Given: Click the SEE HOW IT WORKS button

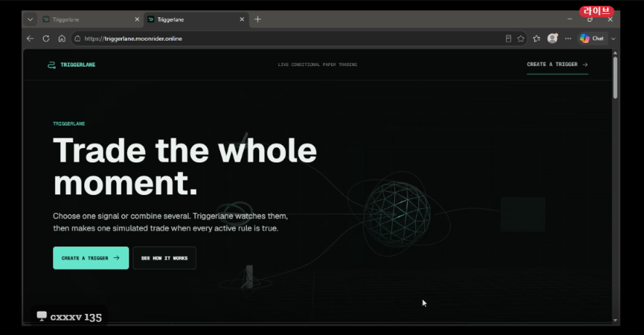Looking at the screenshot, I should pos(164,258).
